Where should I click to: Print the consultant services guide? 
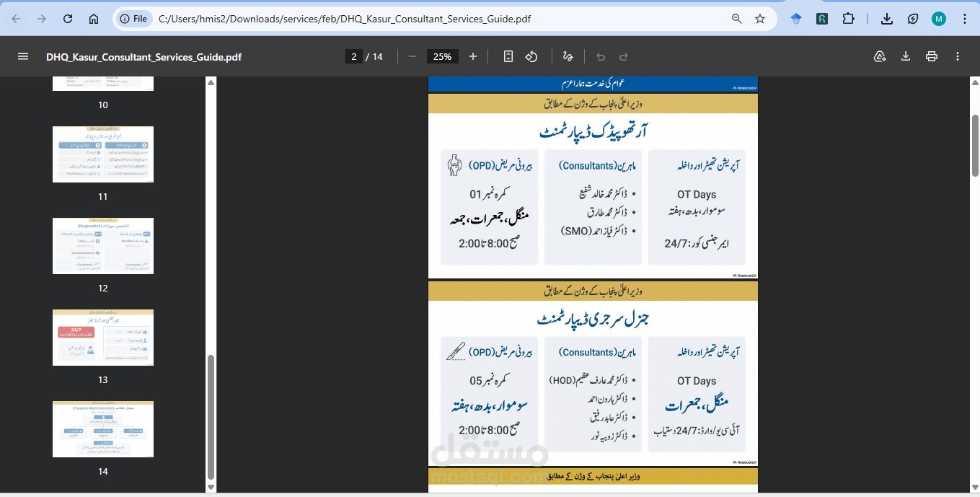931,56
